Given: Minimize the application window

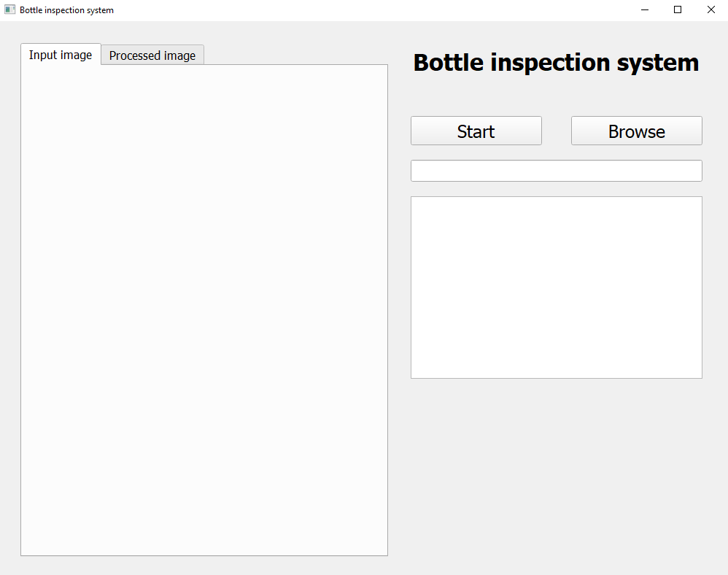Looking at the screenshot, I should pyautogui.click(x=644, y=9).
